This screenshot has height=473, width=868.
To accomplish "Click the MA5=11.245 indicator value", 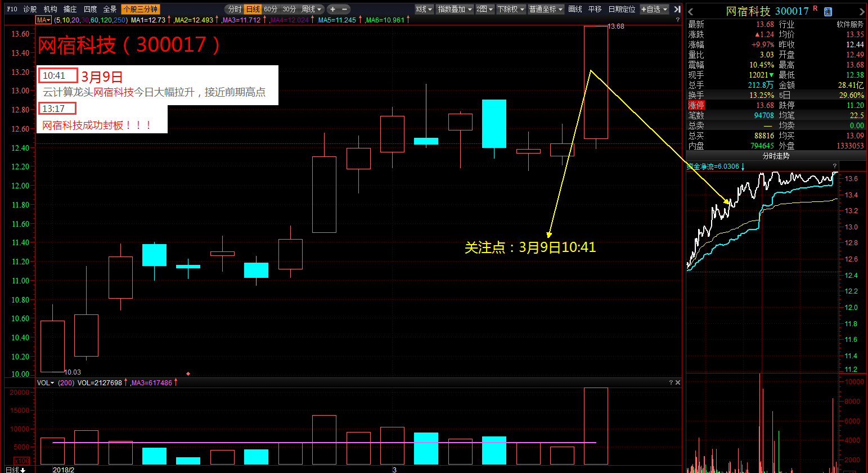I will point(337,20).
